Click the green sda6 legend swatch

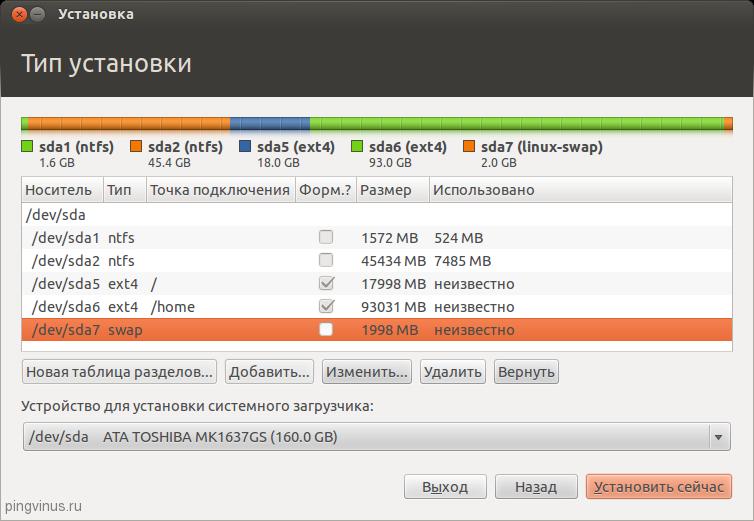click(x=357, y=146)
